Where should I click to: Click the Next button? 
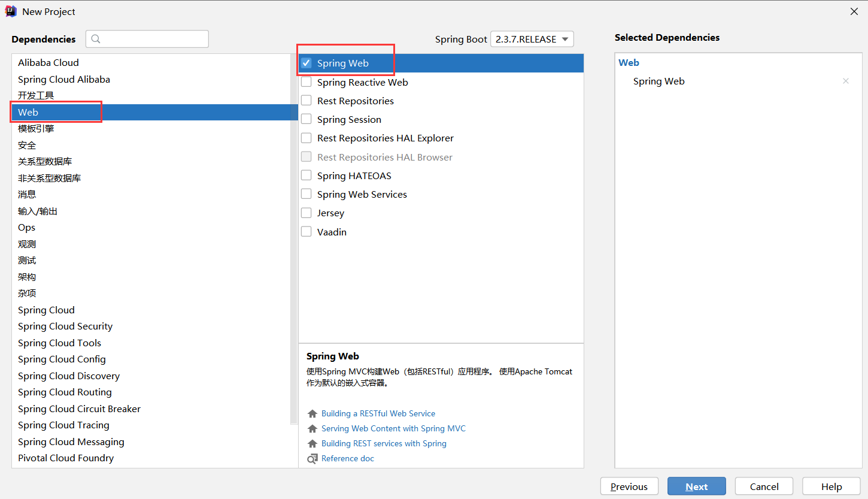pyautogui.click(x=697, y=486)
